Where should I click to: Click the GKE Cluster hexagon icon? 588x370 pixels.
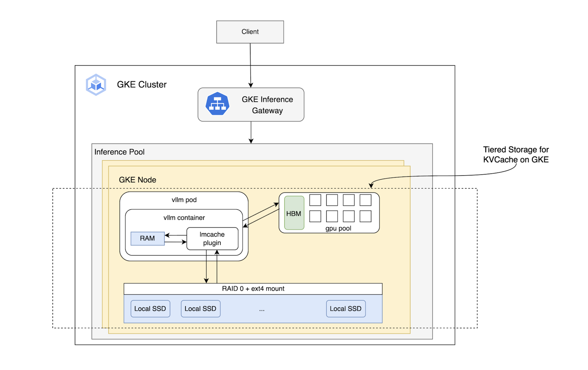pyautogui.click(x=95, y=84)
